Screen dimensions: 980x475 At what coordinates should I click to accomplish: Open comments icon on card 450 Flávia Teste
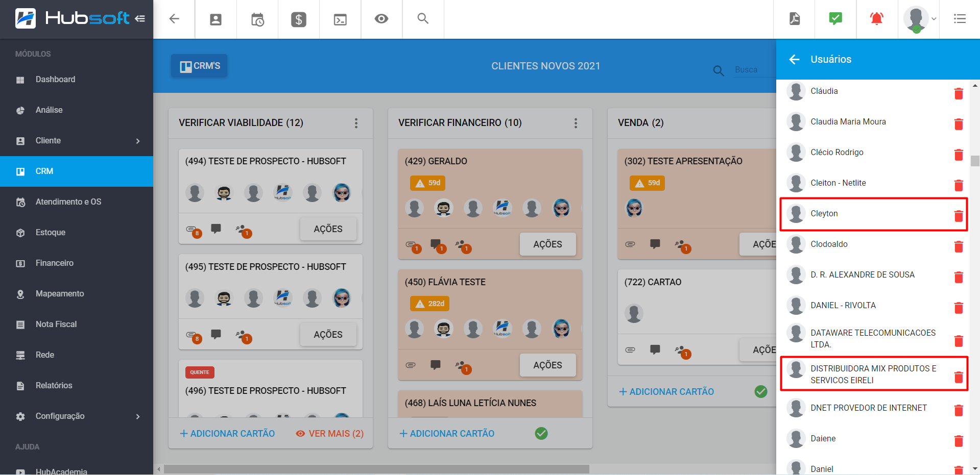tap(436, 365)
